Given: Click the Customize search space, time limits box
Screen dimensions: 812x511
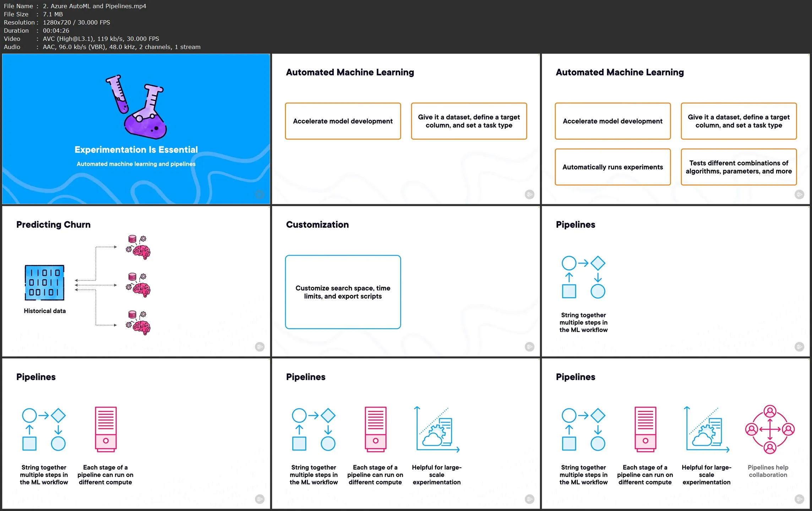Looking at the screenshot, I should (343, 292).
